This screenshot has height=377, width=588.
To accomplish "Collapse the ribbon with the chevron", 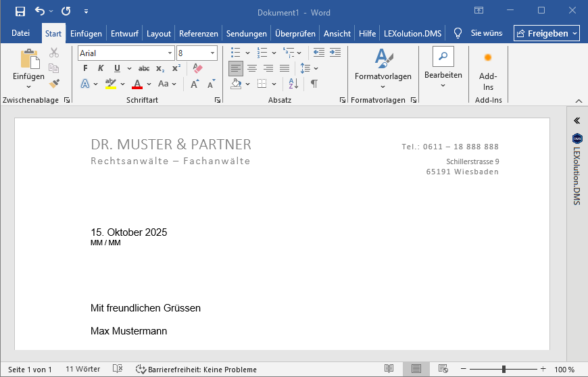I will click(x=579, y=101).
